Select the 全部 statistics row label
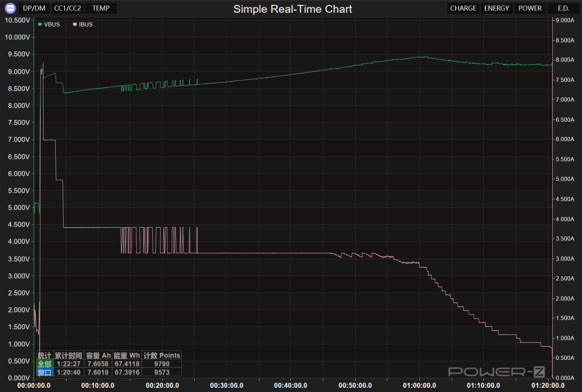582x392 pixels. pos(45,364)
